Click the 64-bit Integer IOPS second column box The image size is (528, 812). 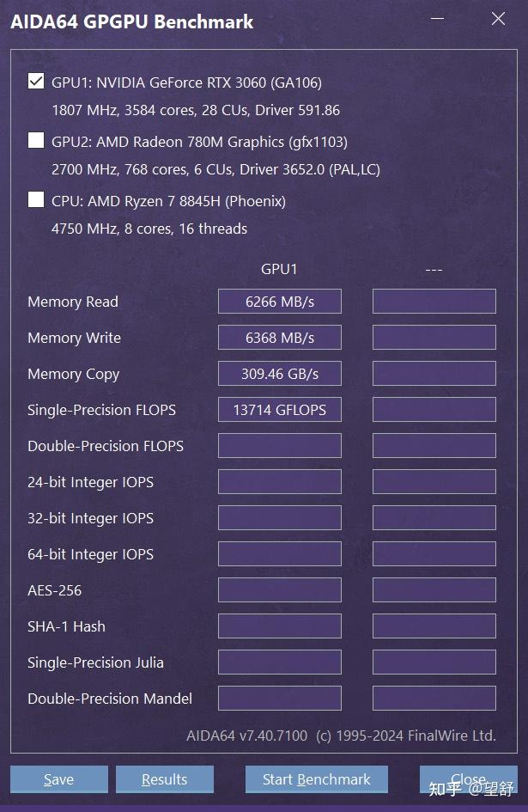tap(434, 554)
